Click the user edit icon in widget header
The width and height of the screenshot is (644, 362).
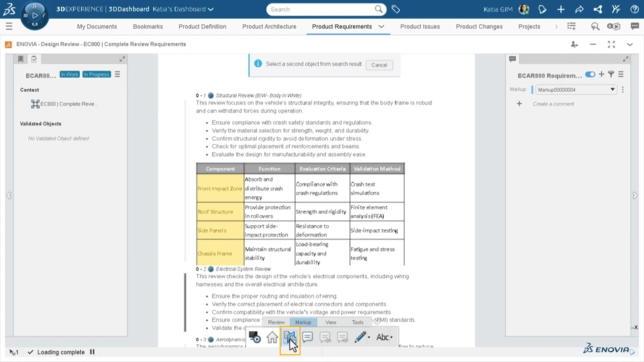[x=575, y=44]
